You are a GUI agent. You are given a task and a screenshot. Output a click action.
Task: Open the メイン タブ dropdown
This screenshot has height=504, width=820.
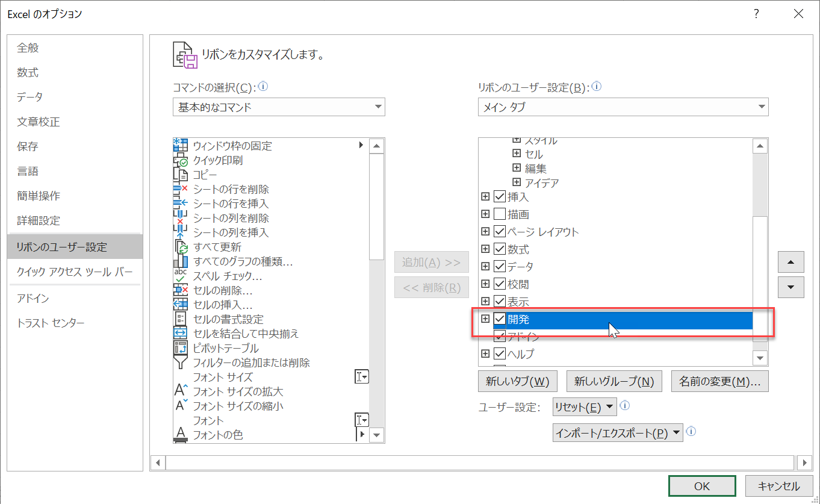[623, 107]
